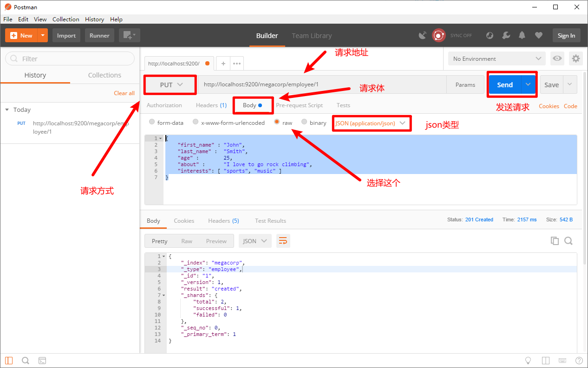Open manage environments gear icon

tap(576, 58)
